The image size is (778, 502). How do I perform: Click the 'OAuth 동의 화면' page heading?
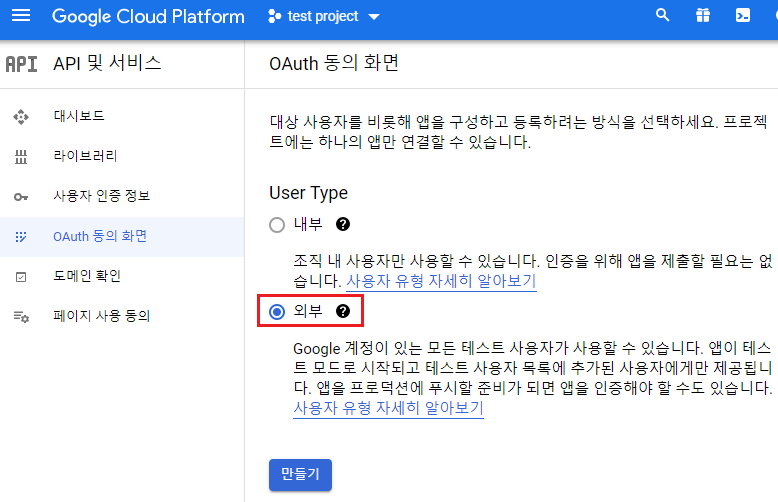[x=334, y=63]
